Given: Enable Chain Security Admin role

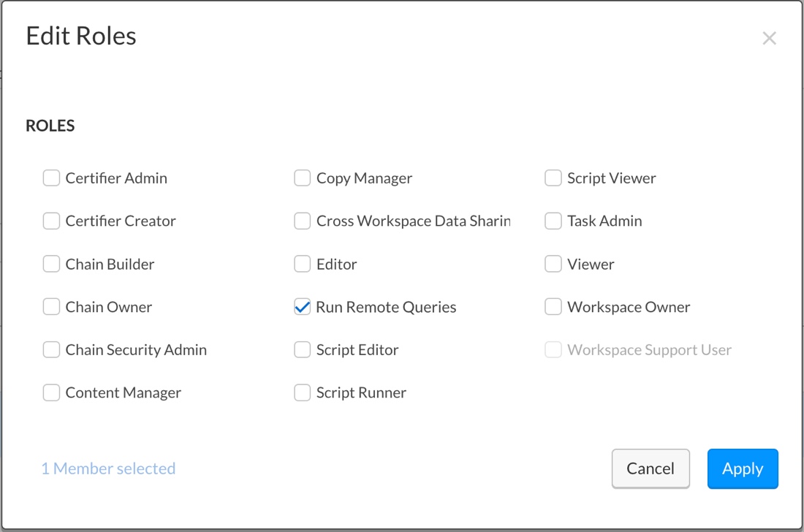Looking at the screenshot, I should [x=51, y=350].
